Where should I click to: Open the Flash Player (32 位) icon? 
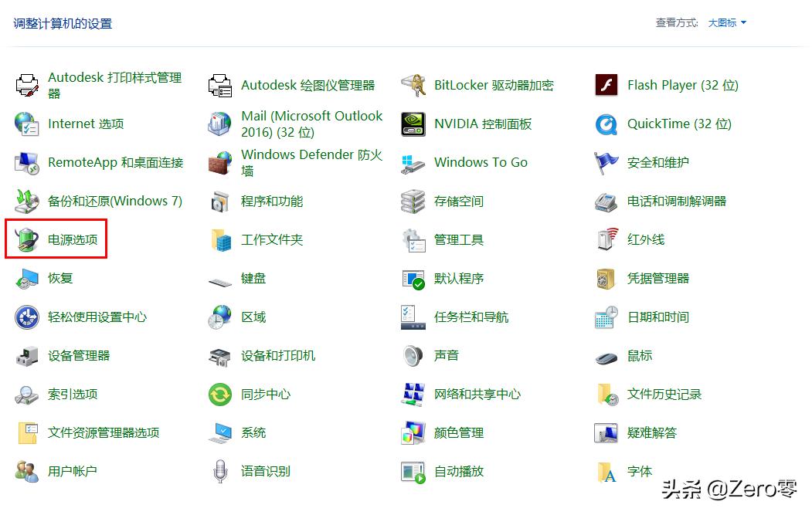(x=606, y=85)
